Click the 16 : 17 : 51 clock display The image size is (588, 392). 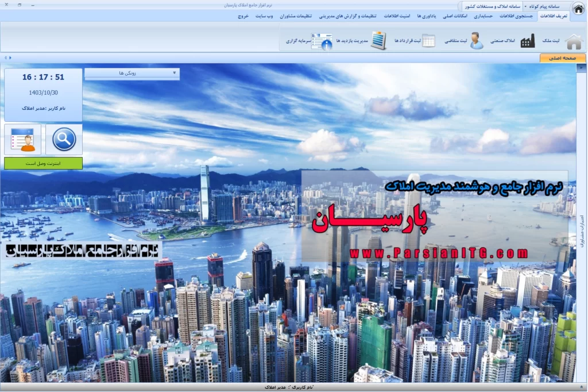pyautogui.click(x=43, y=78)
